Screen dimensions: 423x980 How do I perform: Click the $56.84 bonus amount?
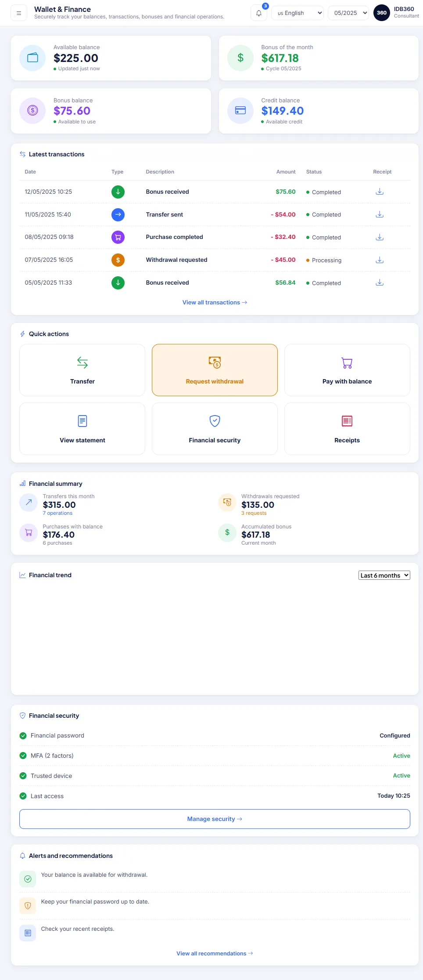point(285,283)
